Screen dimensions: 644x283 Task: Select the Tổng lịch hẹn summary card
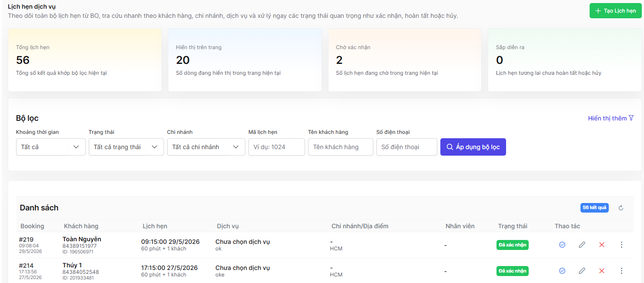pyautogui.click(x=85, y=60)
